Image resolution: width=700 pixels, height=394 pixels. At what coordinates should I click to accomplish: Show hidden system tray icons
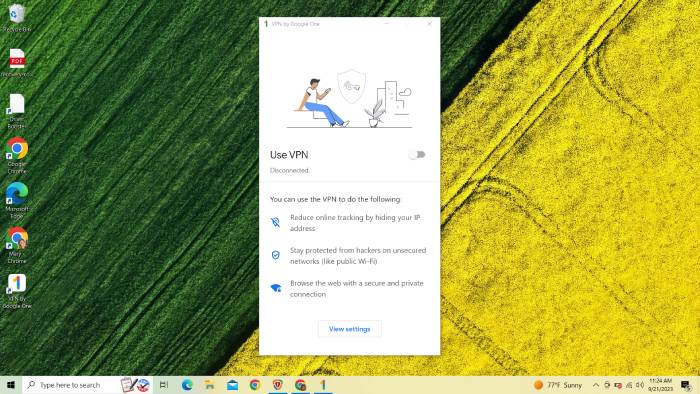596,385
